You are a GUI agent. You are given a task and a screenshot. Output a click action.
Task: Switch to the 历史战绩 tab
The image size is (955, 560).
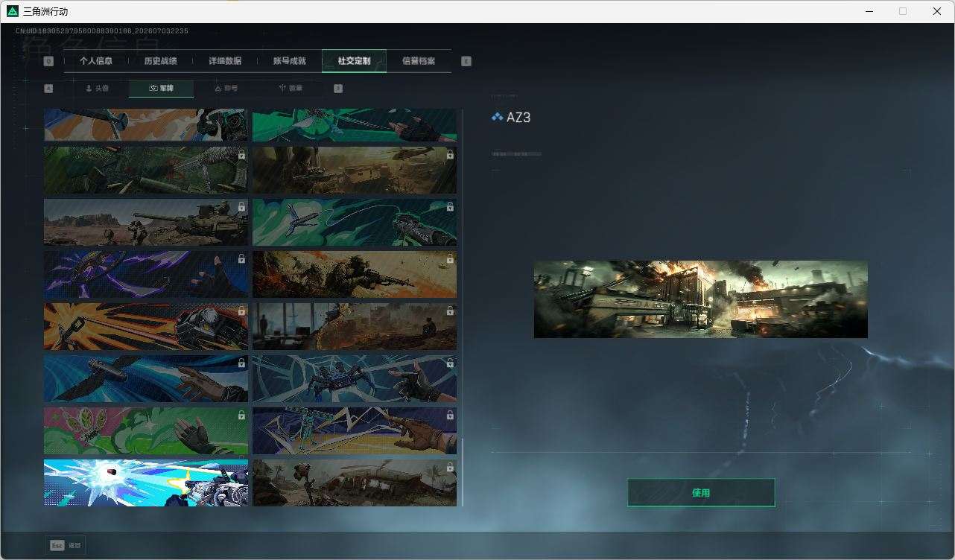[160, 61]
